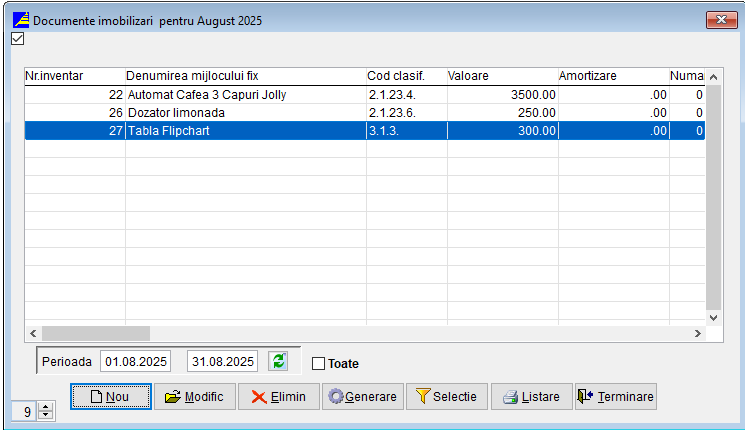Toggle the checkbox below the title bar
Image resolution: width=745 pixels, height=430 pixels.
(16, 40)
